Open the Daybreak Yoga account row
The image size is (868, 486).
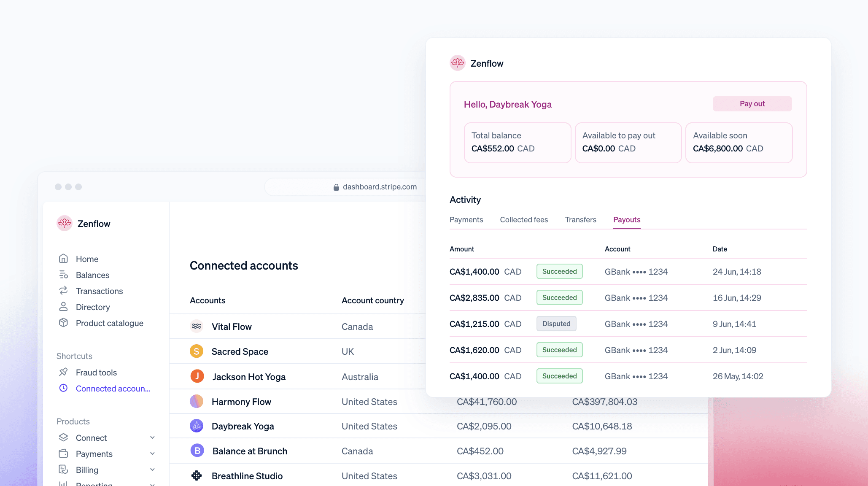click(x=243, y=426)
